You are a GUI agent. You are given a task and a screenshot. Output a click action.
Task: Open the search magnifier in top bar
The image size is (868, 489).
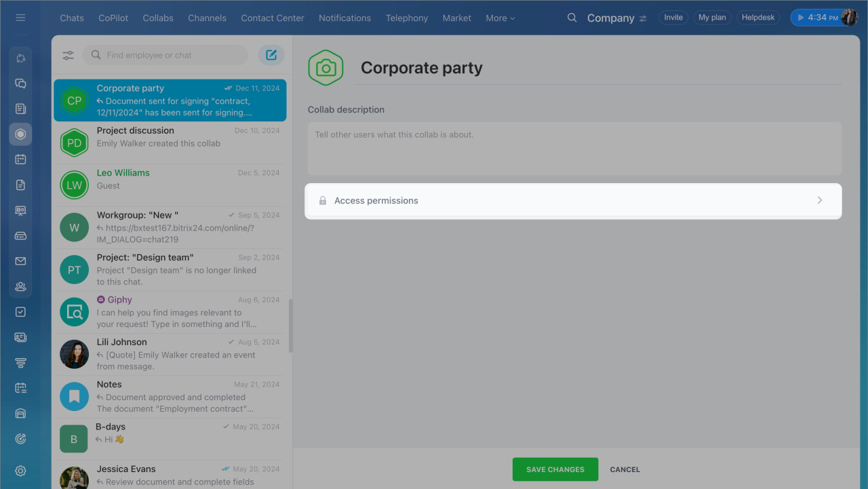(x=572, y=18)
